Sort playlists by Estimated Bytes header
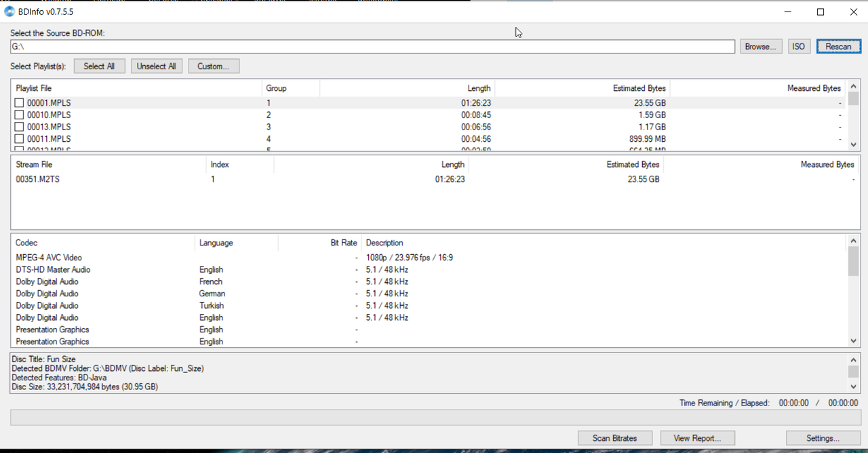This screenshot has height=453, width=868. [583, 88]
